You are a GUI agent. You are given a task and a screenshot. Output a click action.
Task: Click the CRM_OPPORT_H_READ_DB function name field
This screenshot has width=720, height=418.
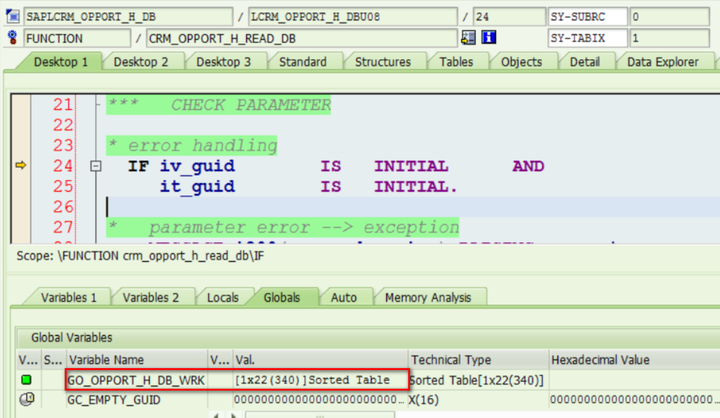click(301, 38)
